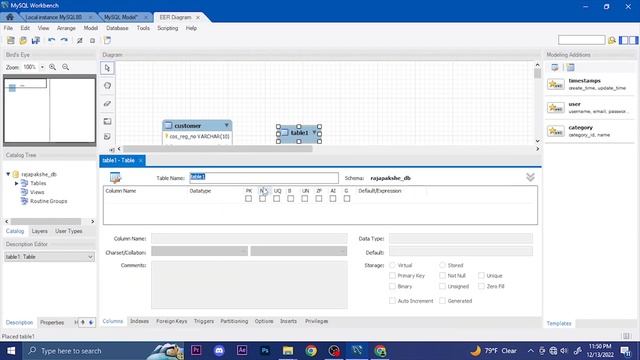Undo the last action
Viewport: 640px width, 360px height.
tap(51, 40)
